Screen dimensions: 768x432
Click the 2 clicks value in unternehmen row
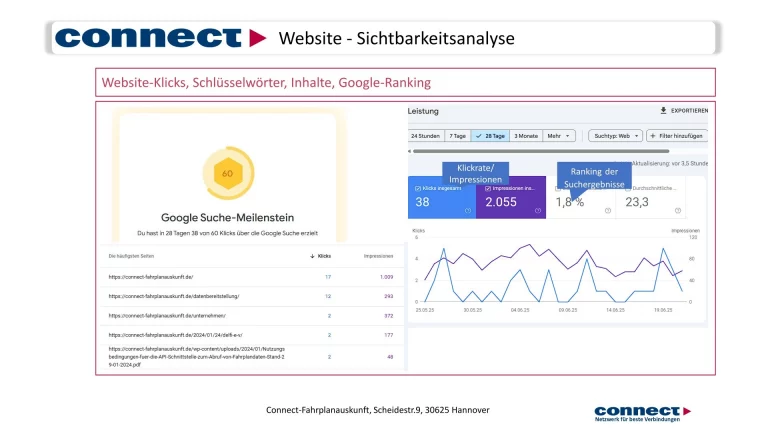pyautogui.click(x=329, y=316)
